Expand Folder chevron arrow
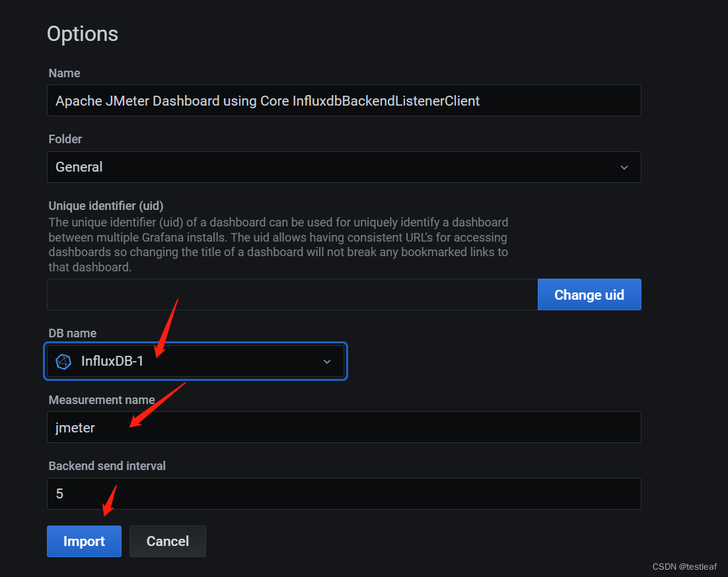This screenshot has width=728, height=577. coord(624,168)
